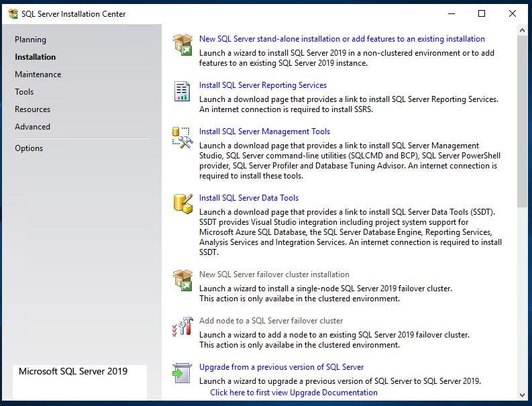Click the 'required to install these tools' text

coord(251,176)
